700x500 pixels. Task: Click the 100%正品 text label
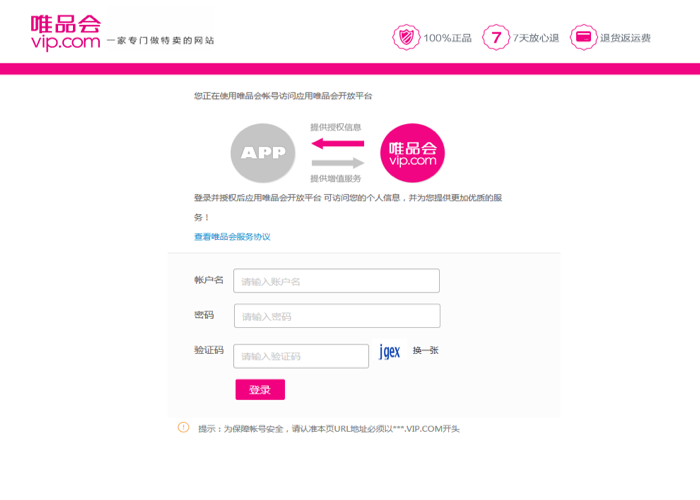pyautogui.click(x=448, y=38)
